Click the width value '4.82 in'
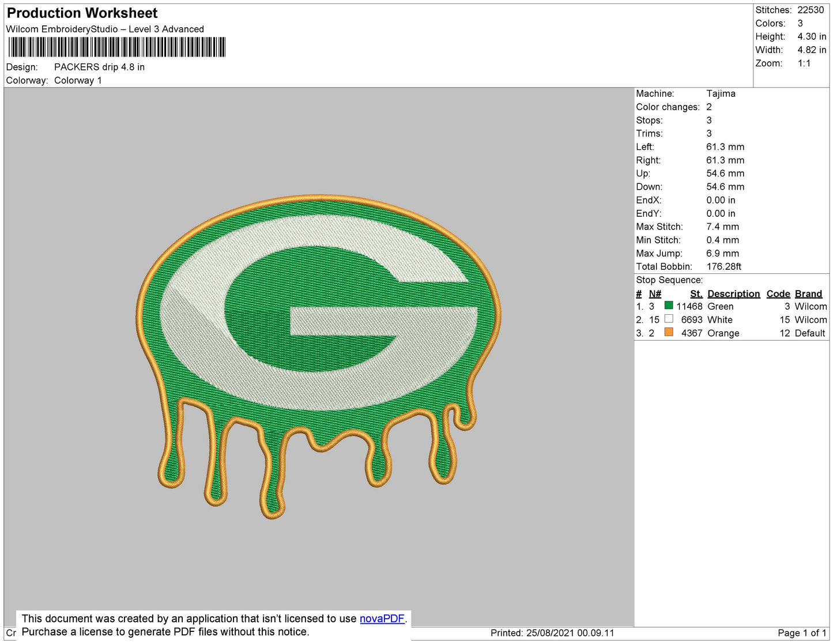This screenshot has height=644, width=833. click(812, 50)
